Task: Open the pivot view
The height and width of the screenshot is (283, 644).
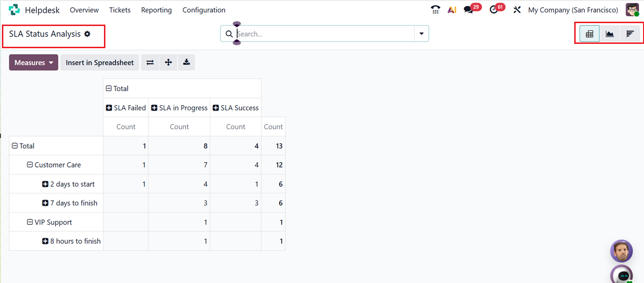Action: pyautogui.click(x=589, y=34)
